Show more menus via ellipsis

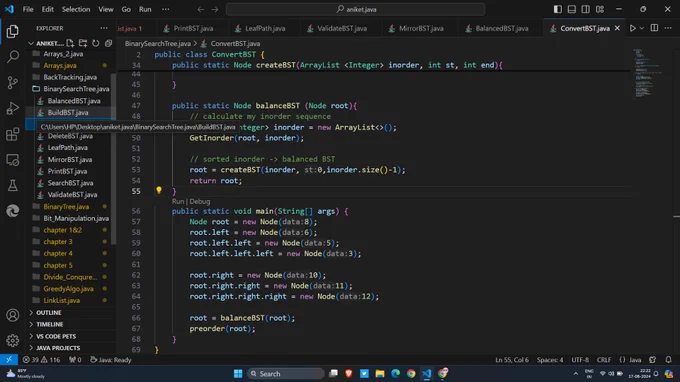coord(166,9)
